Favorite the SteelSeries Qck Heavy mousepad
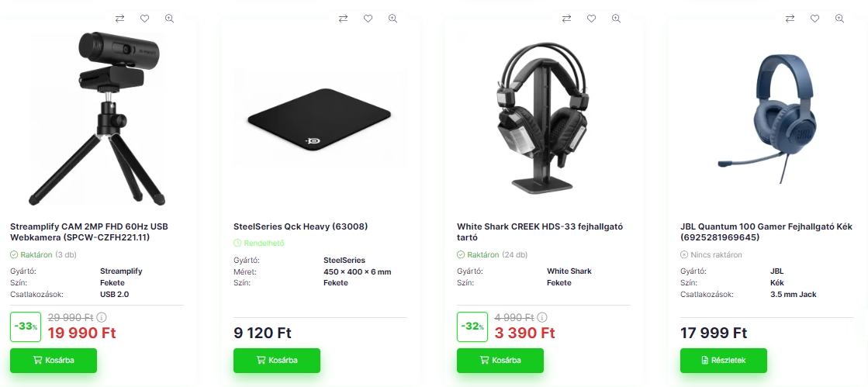 pyautogui.click(x=368, y=19)
